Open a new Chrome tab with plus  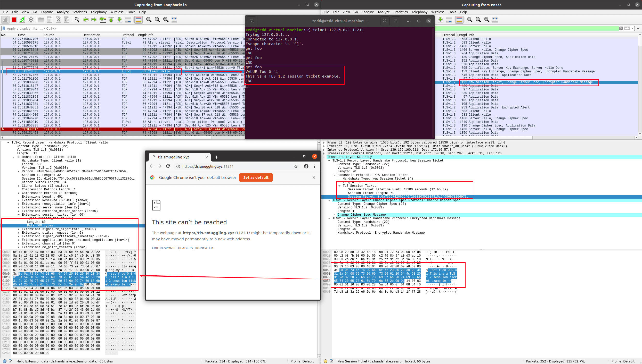(x=216, y=157)
